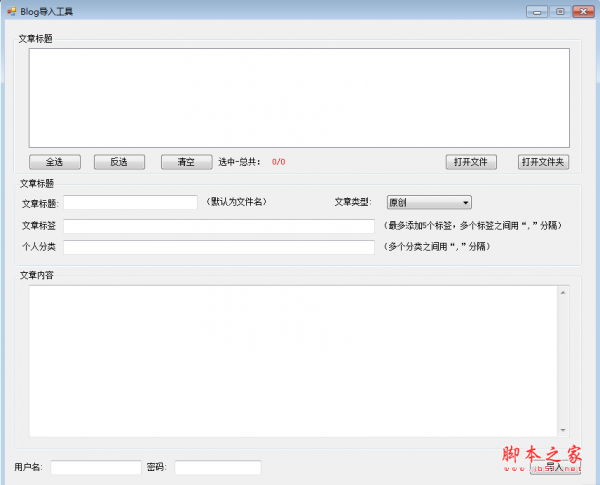Click the Blog导入工具 app icon in title bar
This screenshot has height=485, width=600.
tap(12, 11)
